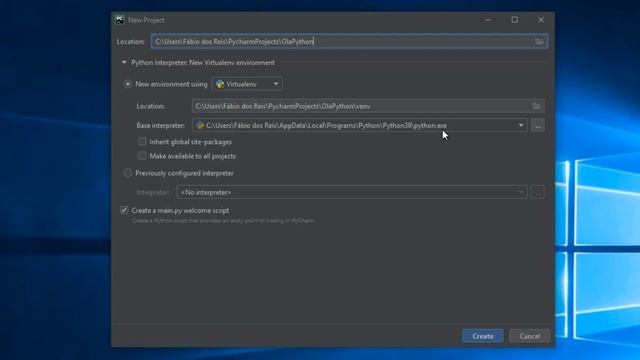Enable Inherit global site-packages checkbox

pyautogui.click(x=142, y=142)
